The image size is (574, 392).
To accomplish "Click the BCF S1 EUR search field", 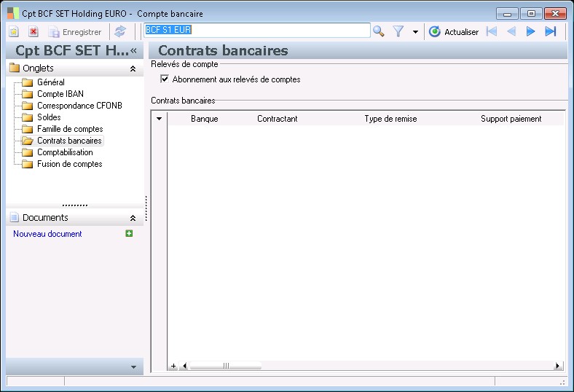I will (256, 30).
